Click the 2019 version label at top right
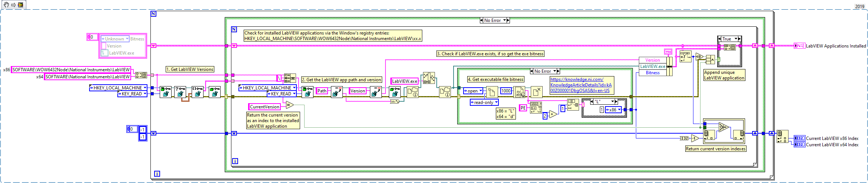Screen dimensions: 868x183 (860, 6)
